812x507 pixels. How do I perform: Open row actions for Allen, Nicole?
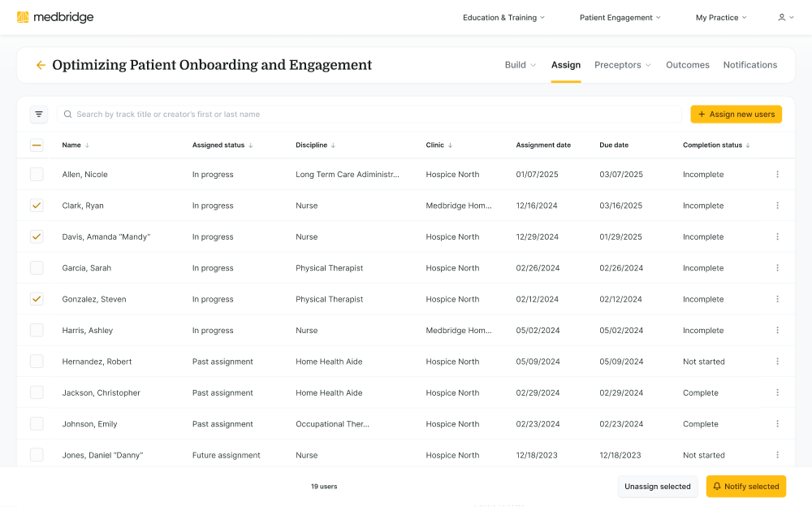click(x=777, y=174)
